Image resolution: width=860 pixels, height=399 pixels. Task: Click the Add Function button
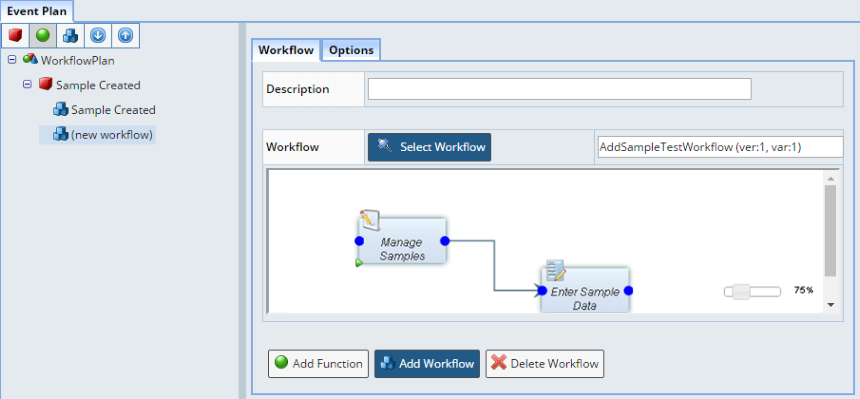(318, 364)
